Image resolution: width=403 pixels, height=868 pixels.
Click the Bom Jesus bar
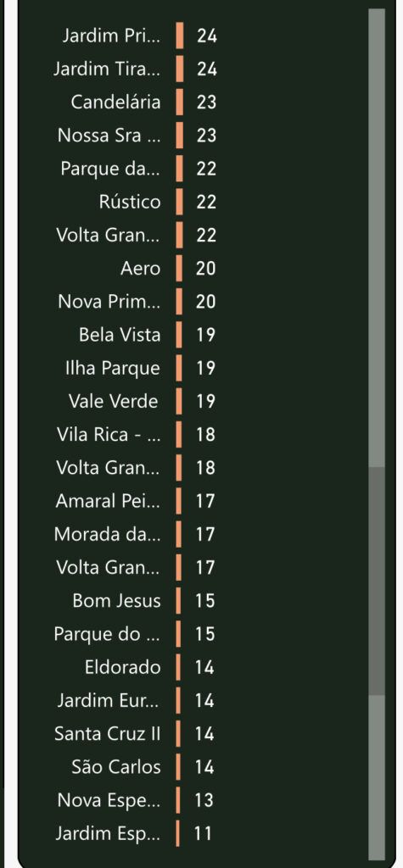(x=178, y=601)
